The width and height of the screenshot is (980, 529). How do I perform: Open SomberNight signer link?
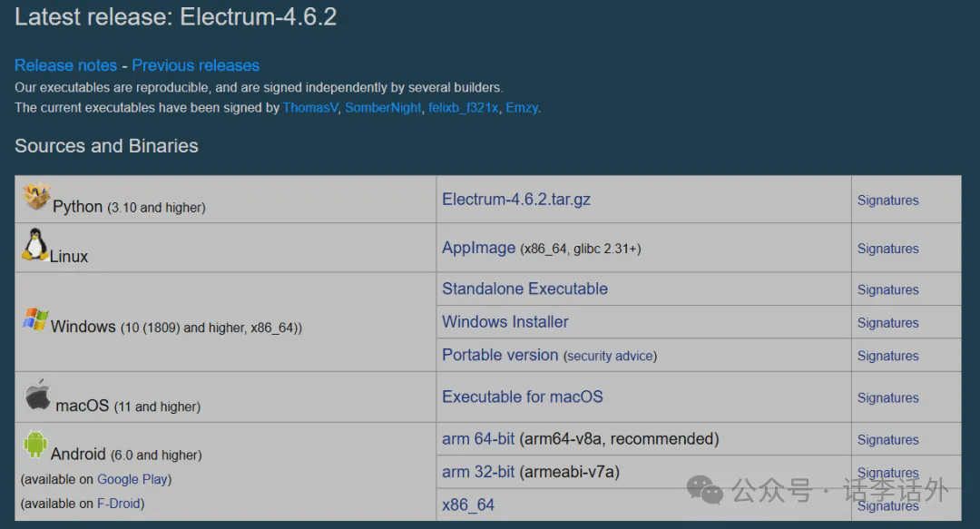coord(383,107)
